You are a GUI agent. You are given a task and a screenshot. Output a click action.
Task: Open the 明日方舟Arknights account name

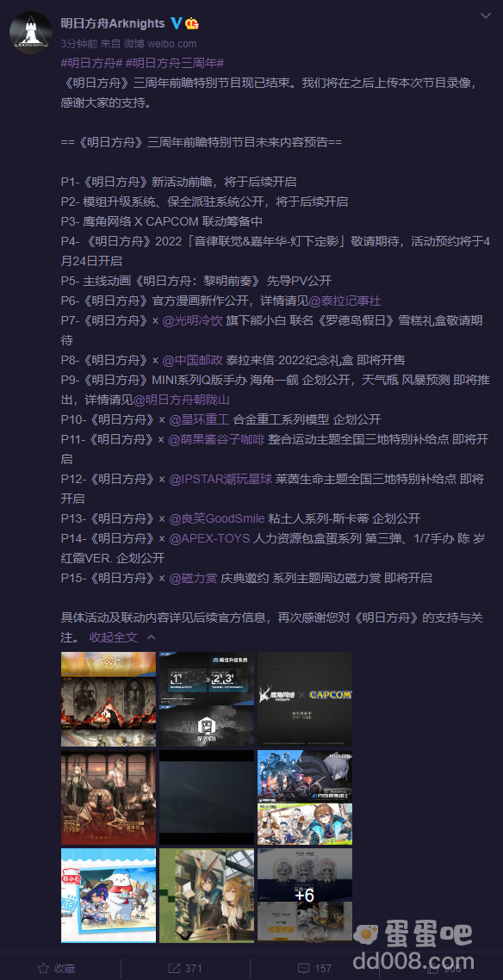(113, 24)
